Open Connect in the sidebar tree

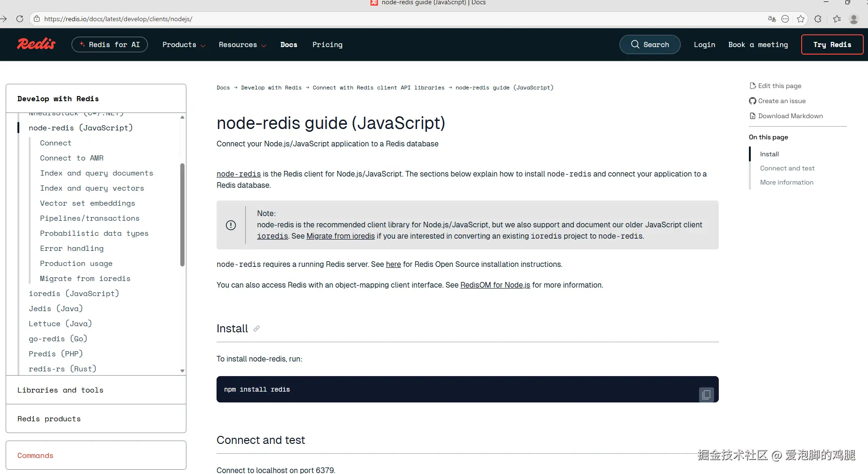56,143
